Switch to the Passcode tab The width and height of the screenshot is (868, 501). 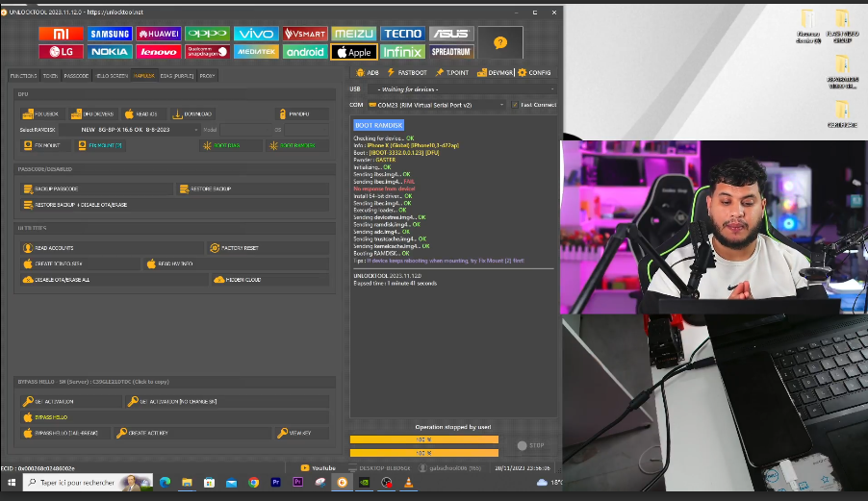(76, 76)
